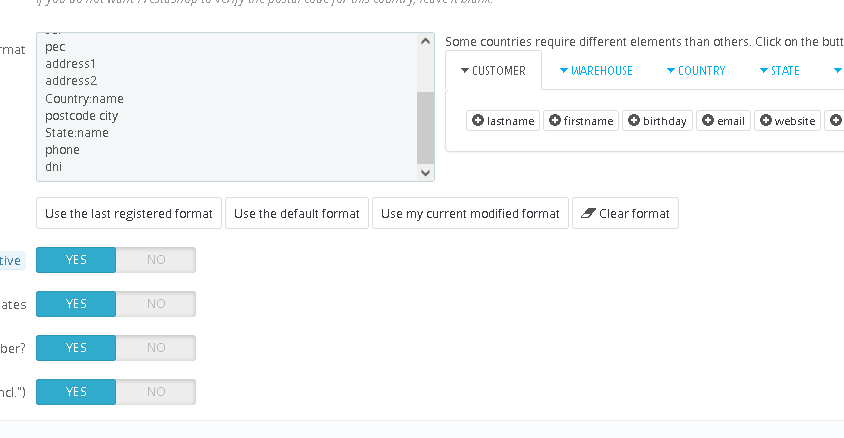The height and width of the screenshot is (438, 844).
Task: Insert the email field button
Action: 723,121
